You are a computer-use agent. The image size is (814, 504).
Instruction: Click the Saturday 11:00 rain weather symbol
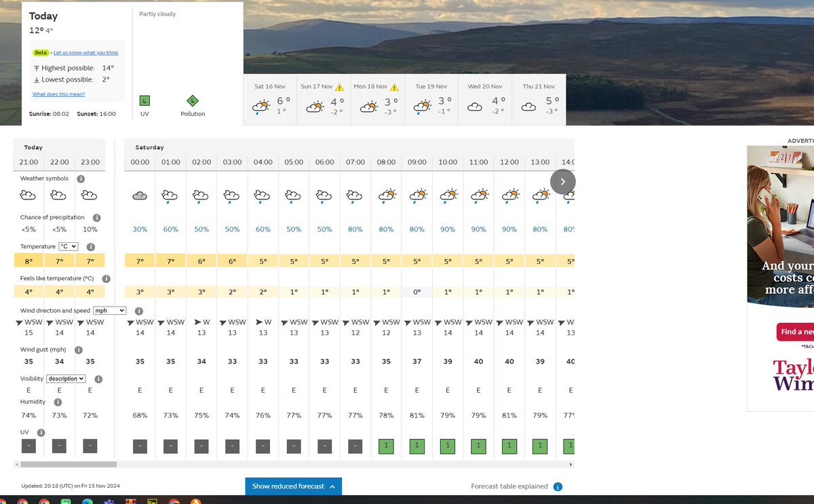(x=480, y=196)
